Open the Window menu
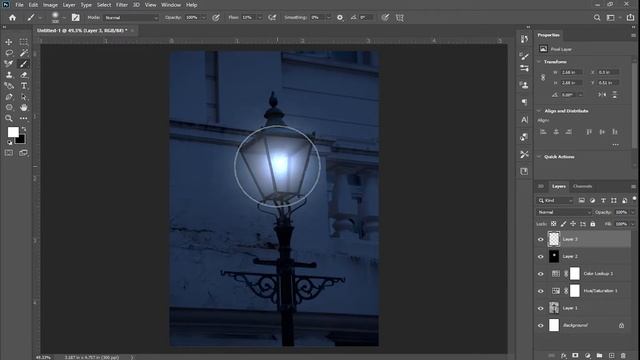 (x=171, y=5)
